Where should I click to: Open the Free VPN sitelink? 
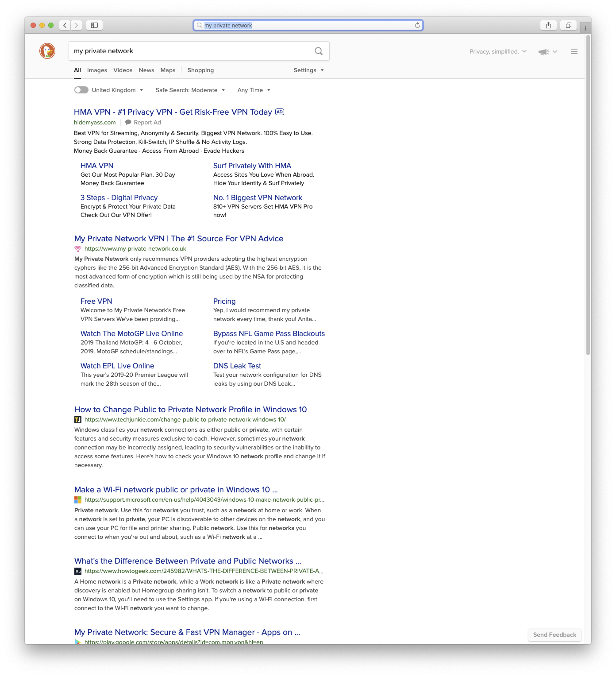[x=96, y=301]
